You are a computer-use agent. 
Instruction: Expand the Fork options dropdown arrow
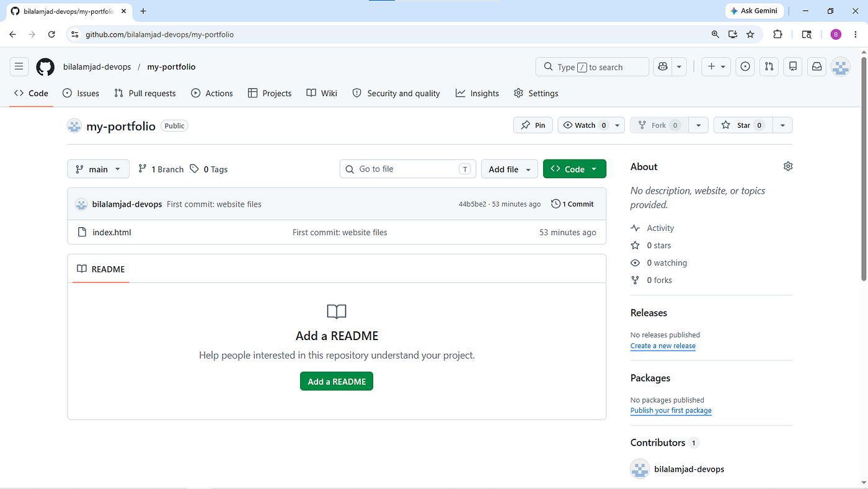click(698, 125)
